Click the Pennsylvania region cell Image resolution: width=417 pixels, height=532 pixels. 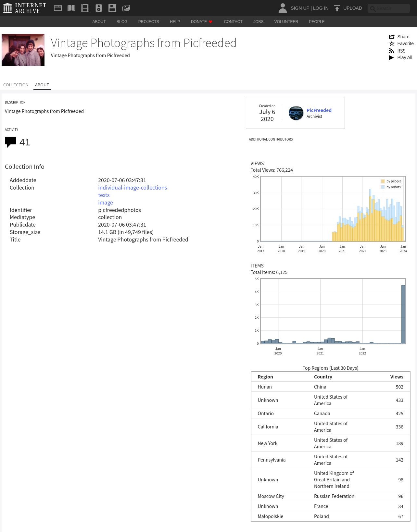coord(272,460)
